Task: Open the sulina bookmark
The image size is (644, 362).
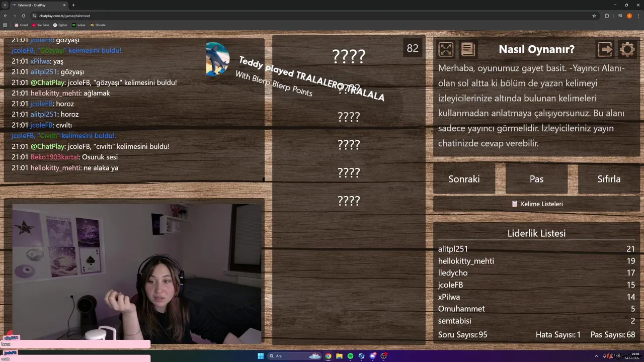Action: 79,25
